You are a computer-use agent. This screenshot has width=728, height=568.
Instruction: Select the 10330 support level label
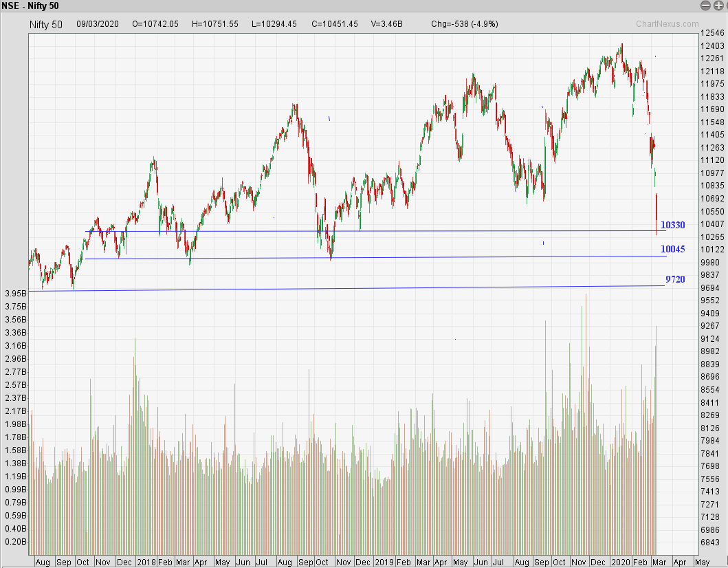pos(672,225)
